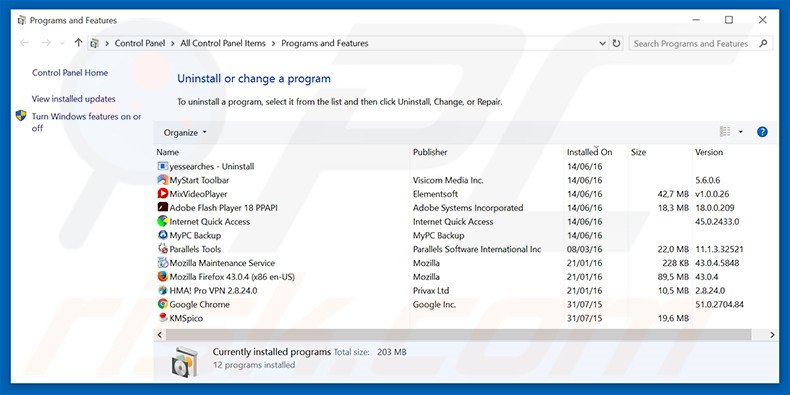This screenshot has width=790, height=395.
Task: Select the Parallels Tools row
Action: coord(466,249)
